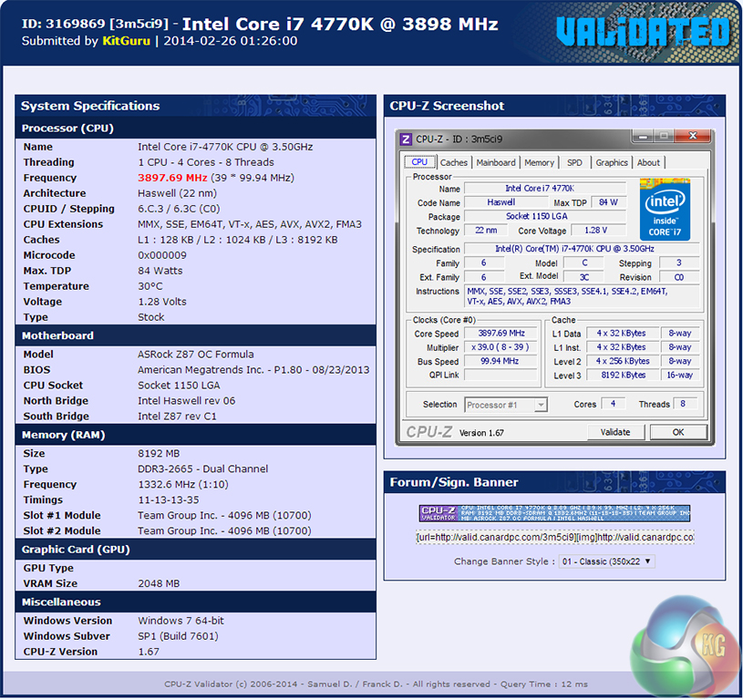Click the Core Voltage 1.28 V field
Image resolution: width=743 pixels, height=700 pixels.
pyautogui.click(x=598, y=231)
